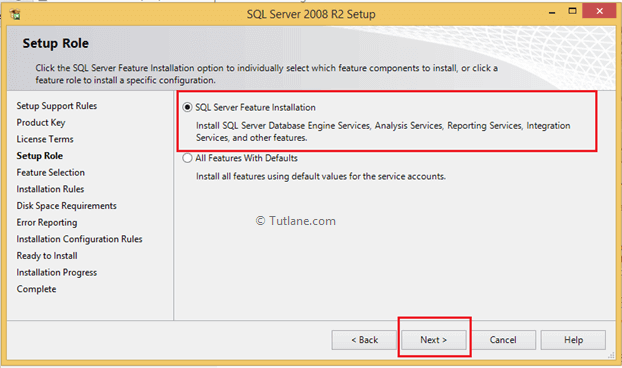
Task: Click the Next button
Action: [x=434, y=340]
